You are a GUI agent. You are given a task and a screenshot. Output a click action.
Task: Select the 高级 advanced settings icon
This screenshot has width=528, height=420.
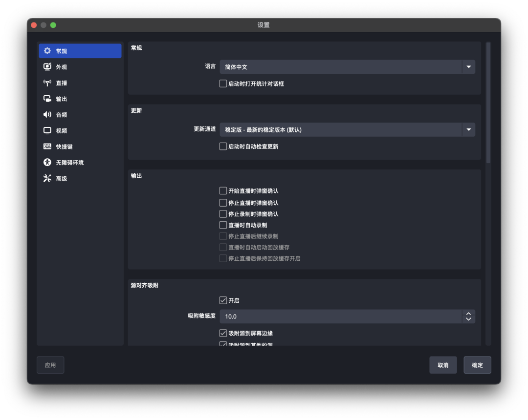tap(47, 178)
